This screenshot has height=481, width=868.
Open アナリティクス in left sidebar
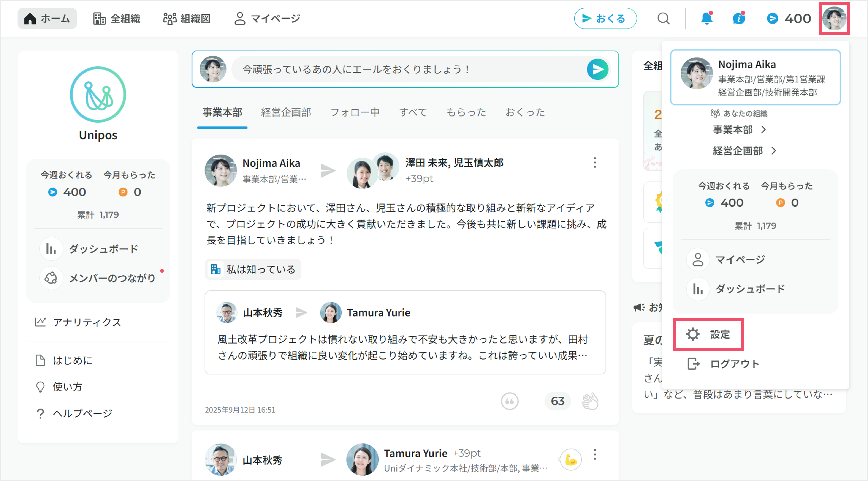[x=78, y=322]
